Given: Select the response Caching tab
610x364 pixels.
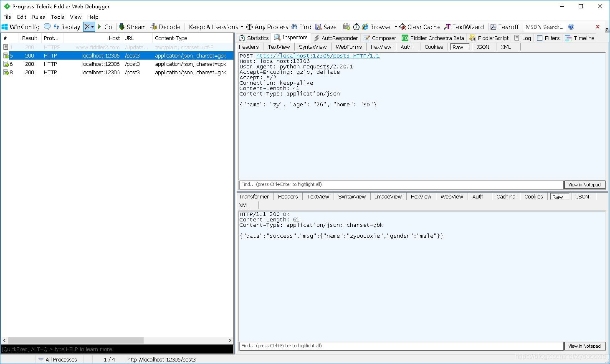Looking at the screenshot, I should (506, 197).
